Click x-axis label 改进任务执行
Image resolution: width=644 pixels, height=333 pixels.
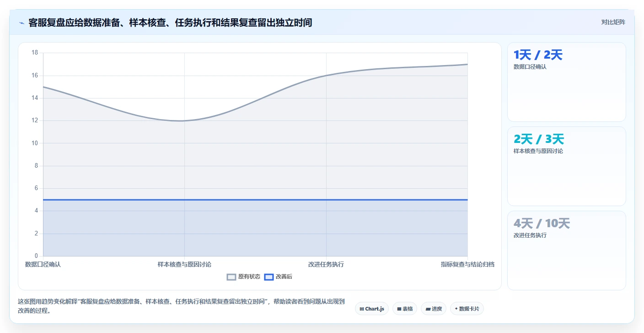pyautogui.click(x=326, y=265)
